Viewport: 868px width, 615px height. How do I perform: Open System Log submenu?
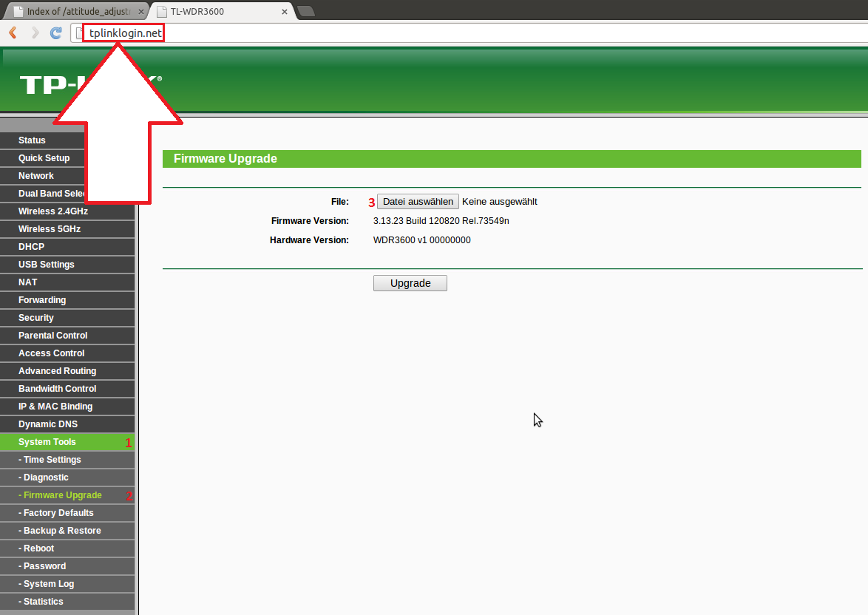tap(67, 583)
